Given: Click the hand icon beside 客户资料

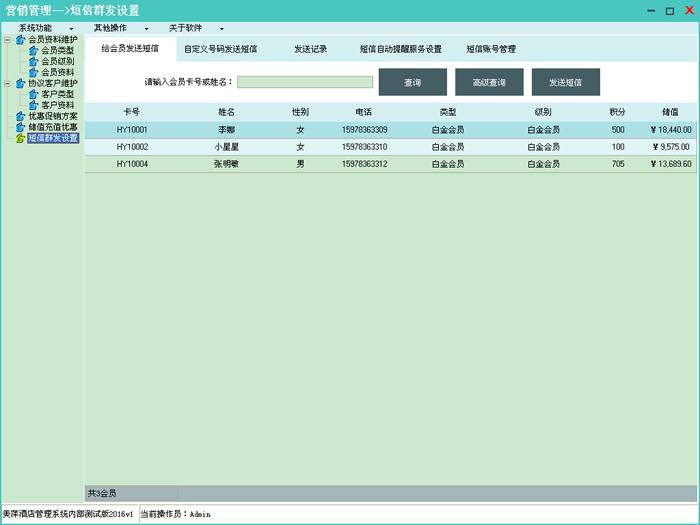Looking at the screenshot, I should tap(34, 105).
